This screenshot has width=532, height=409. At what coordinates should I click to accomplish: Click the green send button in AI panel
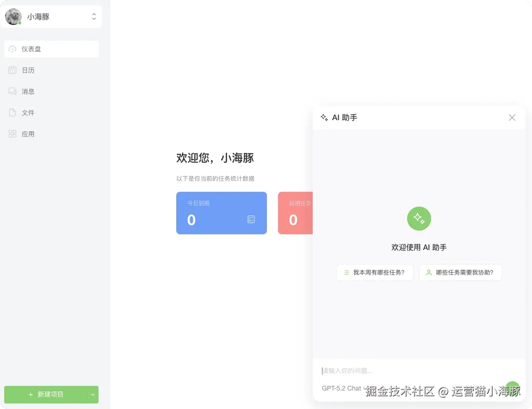(512, 388)
